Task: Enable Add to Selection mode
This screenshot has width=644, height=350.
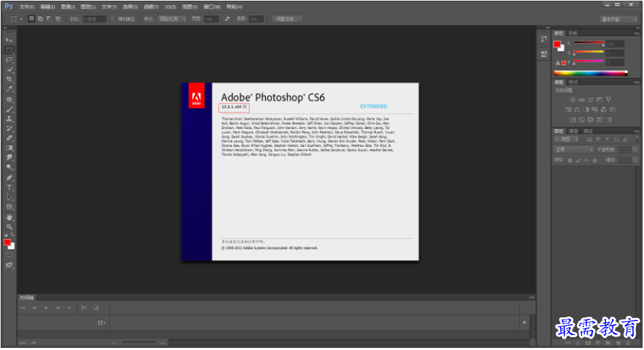Action: 40,19
